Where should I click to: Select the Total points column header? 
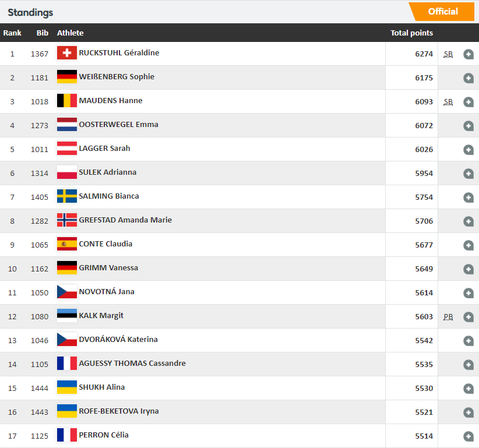[411, 33]
